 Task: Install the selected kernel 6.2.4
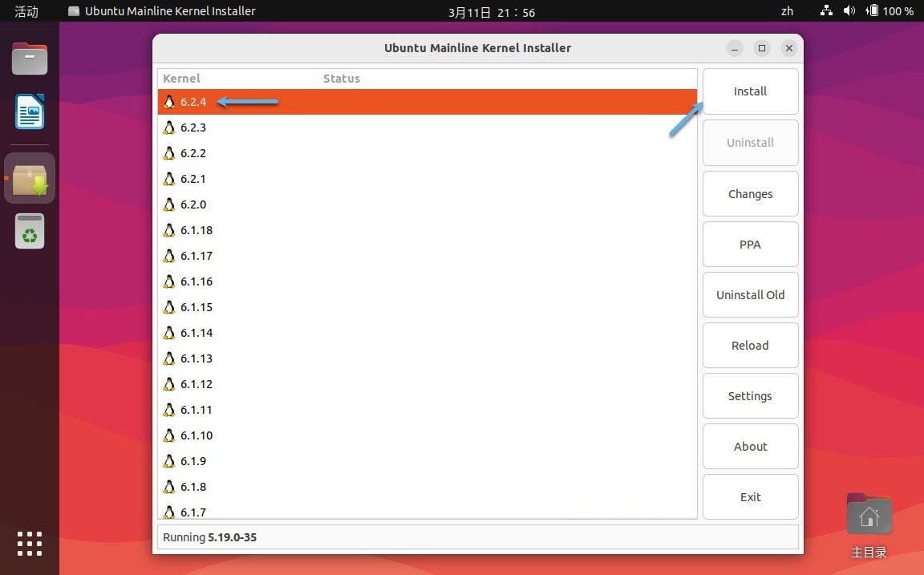(x=749, y=91)
